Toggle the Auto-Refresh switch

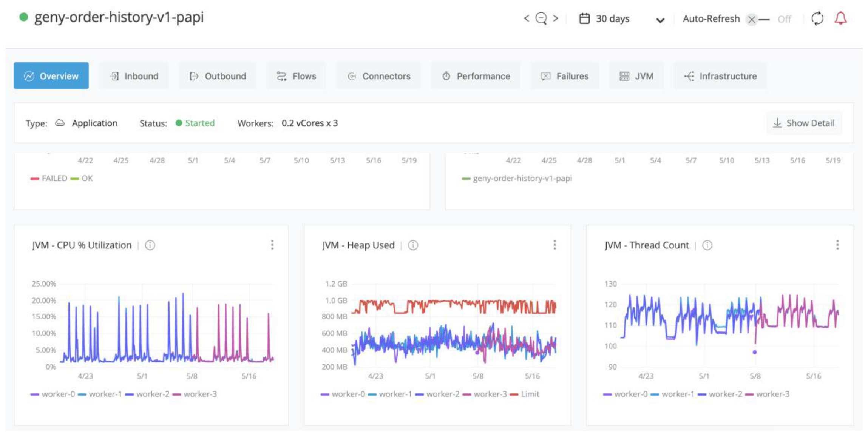point(757,19)
